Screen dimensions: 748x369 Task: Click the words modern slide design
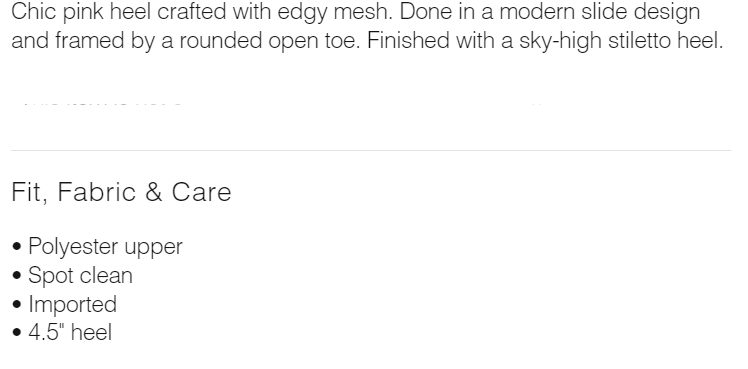tap(600, 12)
